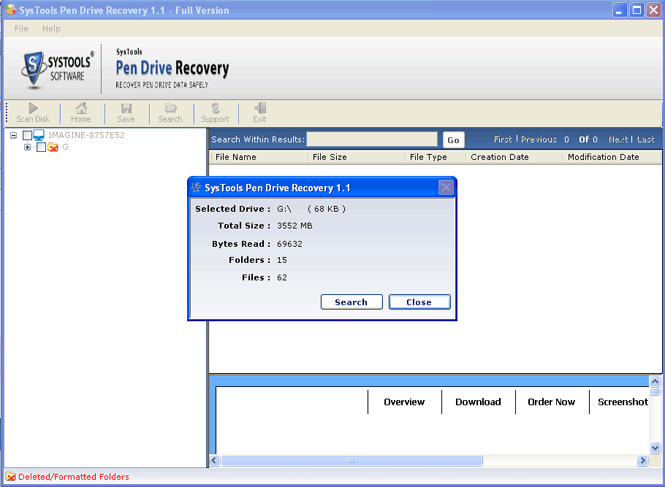Open the Support toolbar icon
This screenshot has width=665, height=487.
[215, 108]
